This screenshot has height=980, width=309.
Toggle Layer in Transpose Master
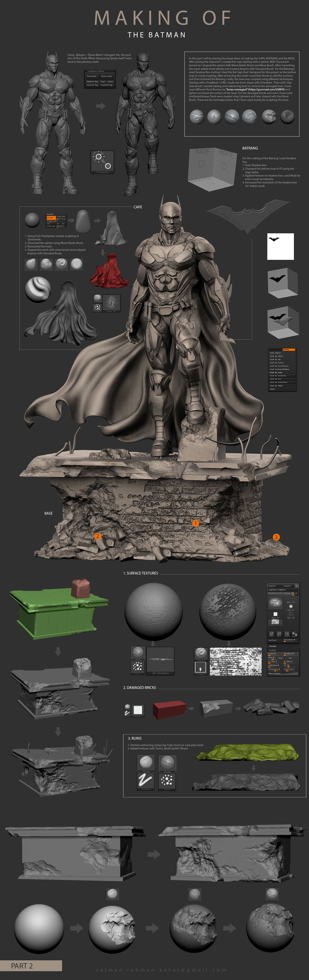click(x=110, y=82)
